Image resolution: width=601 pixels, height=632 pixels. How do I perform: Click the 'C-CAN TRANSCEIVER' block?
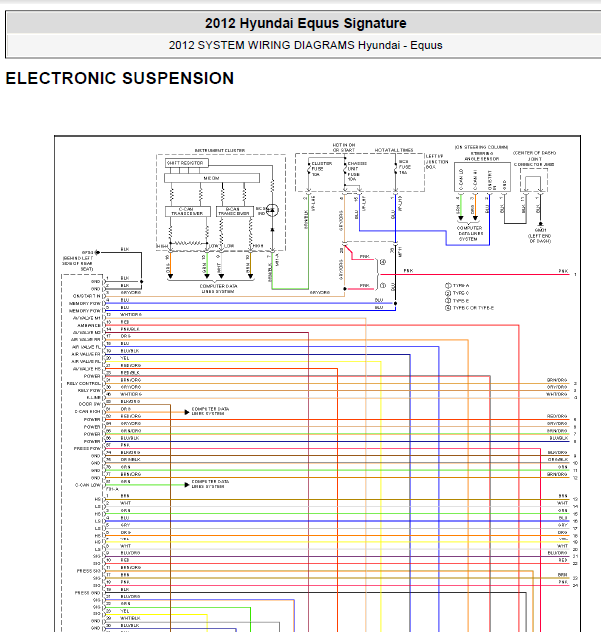187,211
